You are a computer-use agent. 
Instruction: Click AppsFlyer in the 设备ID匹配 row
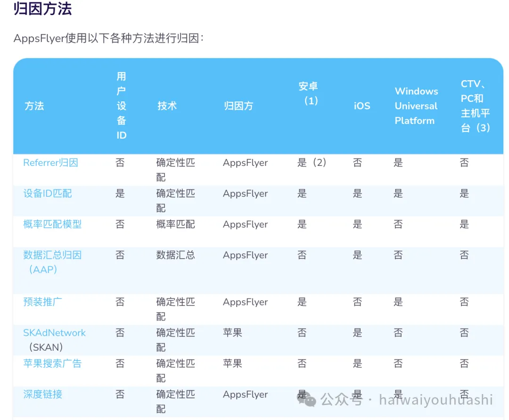246,193
